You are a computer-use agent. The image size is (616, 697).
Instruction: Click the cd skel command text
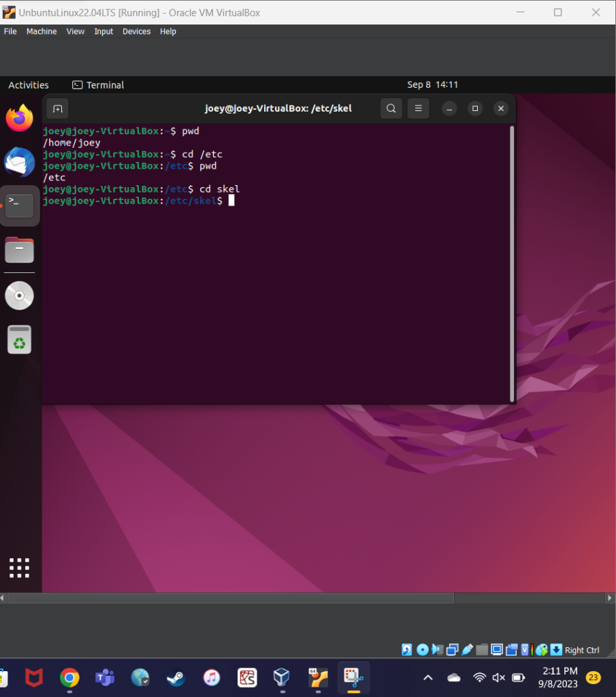pyautogui.click(x=220, y=189)
